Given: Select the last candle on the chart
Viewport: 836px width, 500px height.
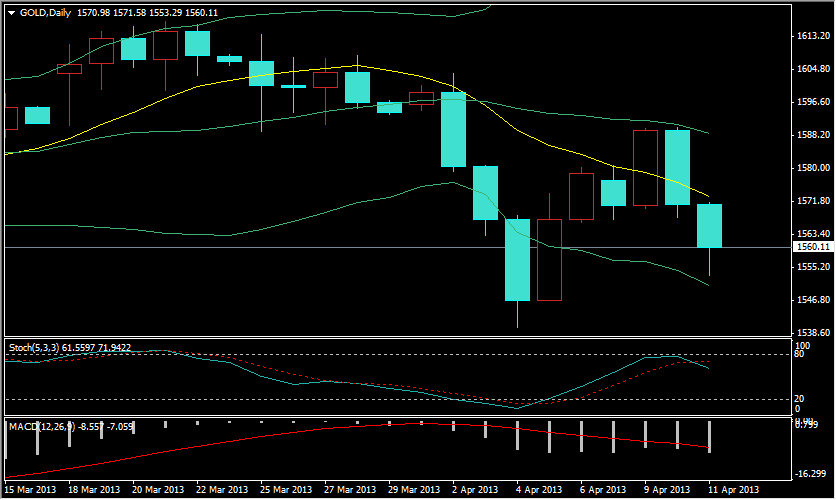Looking at the screenshot, I should [709, 225].
